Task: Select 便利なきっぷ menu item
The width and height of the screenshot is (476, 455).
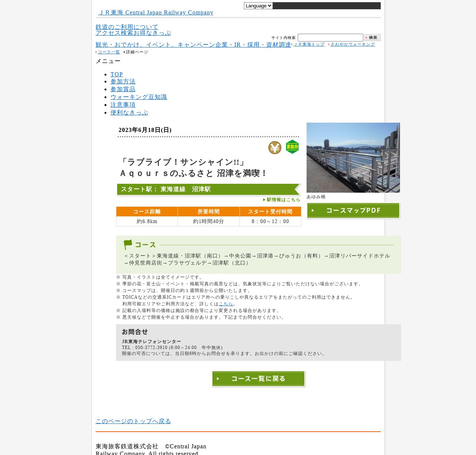Action: [x=129, y=113]
